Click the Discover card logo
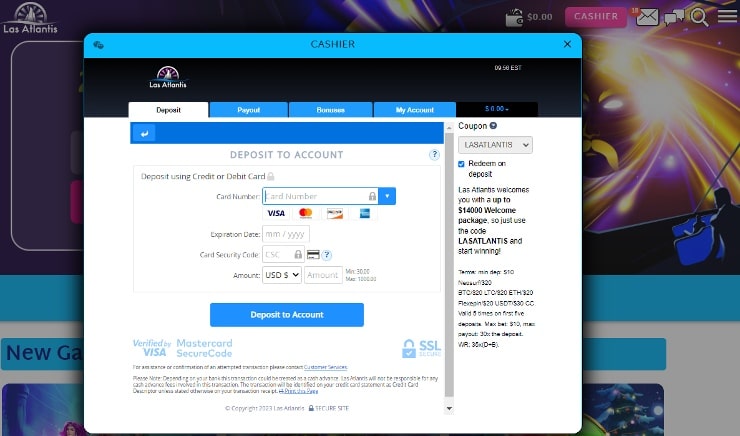 [335, 213]
